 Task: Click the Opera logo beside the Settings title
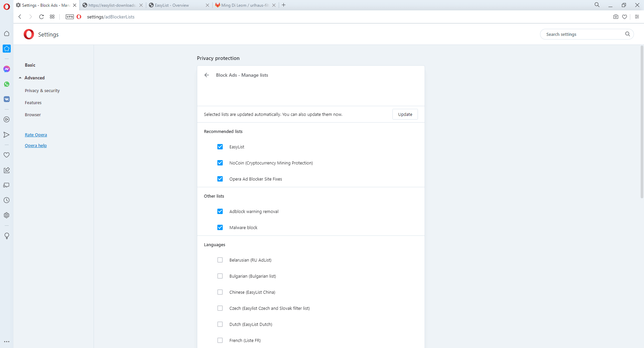click(x=29, y=34)
